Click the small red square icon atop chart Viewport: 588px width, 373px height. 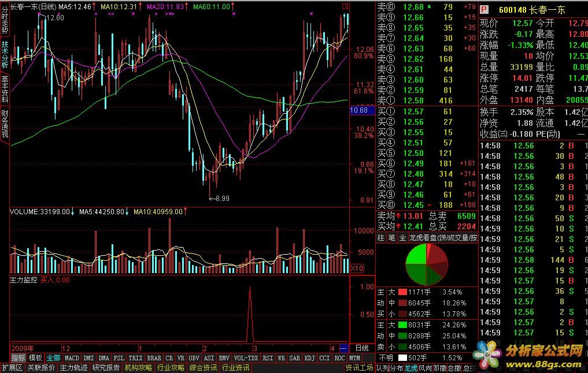[345, 6]
